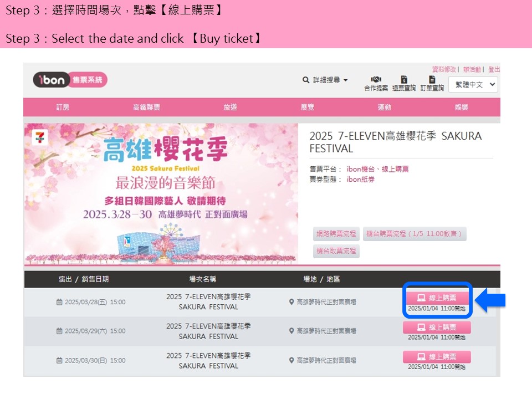
Task: Open the 機台取票流程 button
Action: (336, 251)
